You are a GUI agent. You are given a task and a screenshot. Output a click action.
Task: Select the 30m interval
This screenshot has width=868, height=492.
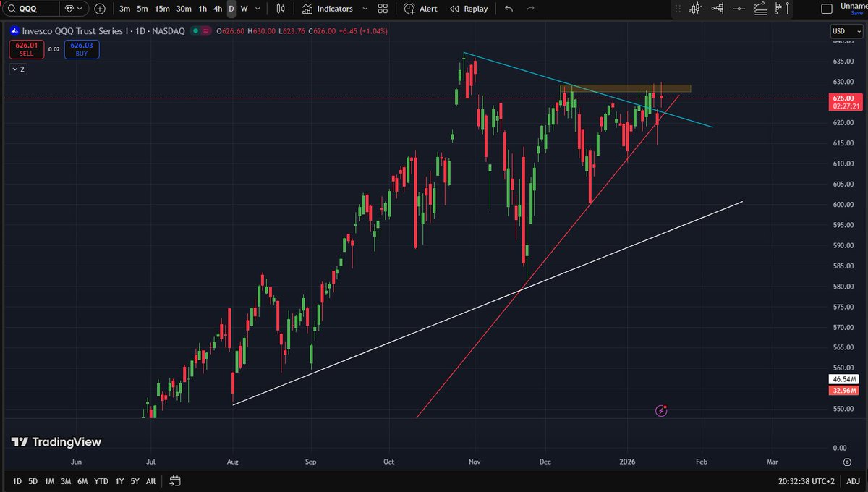pyautogui.click(x=184, y=9)
